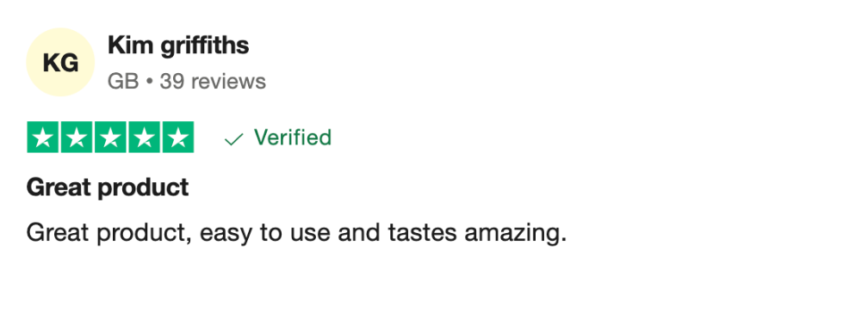This screenshot has width=868, height=313.
Task: Click the word product in bold heading
Action: coord(143,189)
